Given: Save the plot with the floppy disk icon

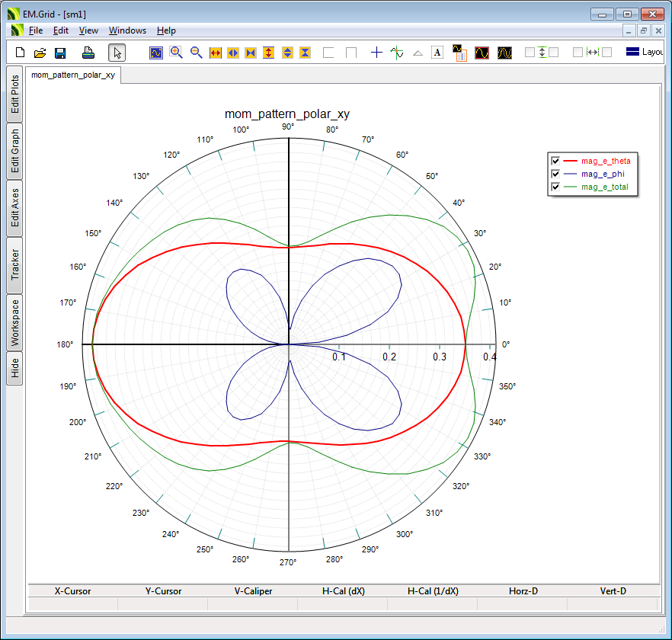Looking at the screenshot, I should 60,53.
